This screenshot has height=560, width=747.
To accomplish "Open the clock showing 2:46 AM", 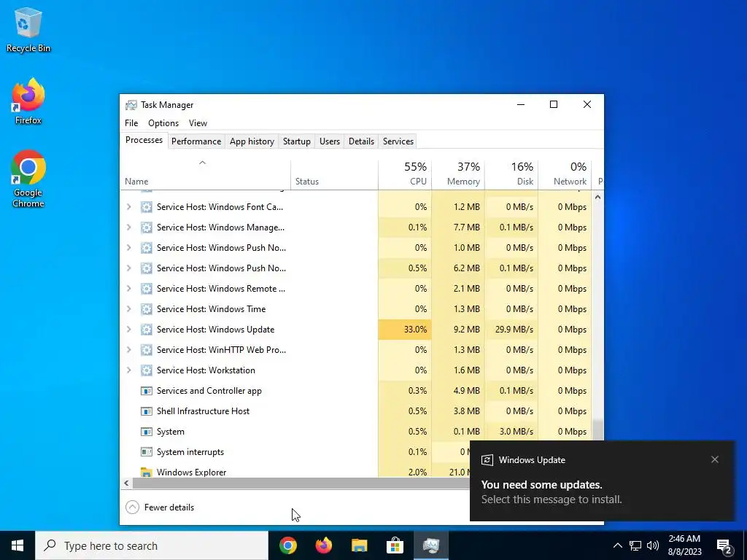I will pos(684,545).
